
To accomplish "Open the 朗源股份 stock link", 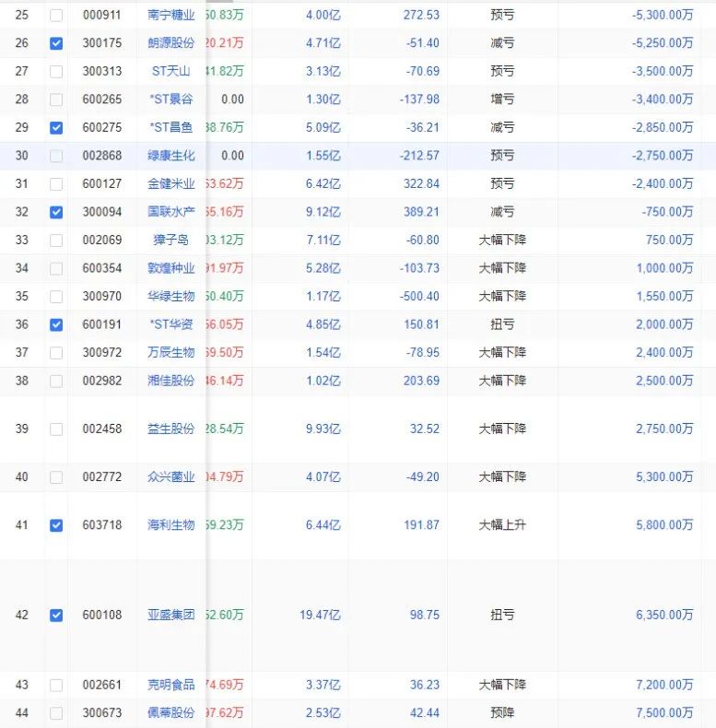I will tap(170, 43).
